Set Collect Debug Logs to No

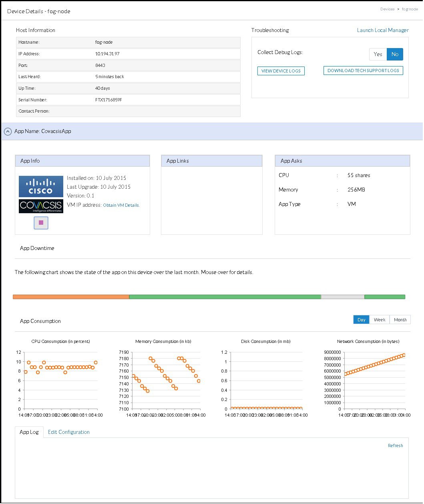click(395, 54)
